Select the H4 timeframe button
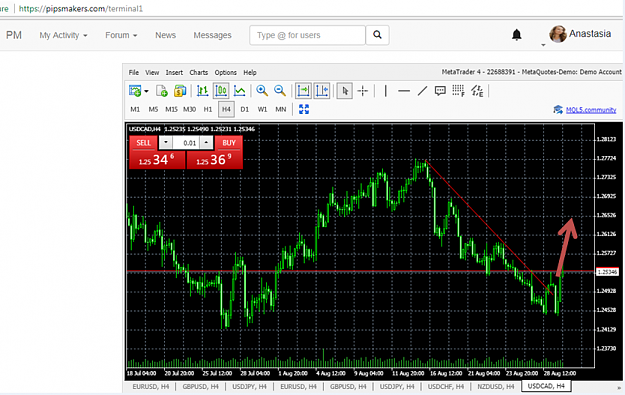The height and width of the screenshot is (395, 625). click(226, 109)
